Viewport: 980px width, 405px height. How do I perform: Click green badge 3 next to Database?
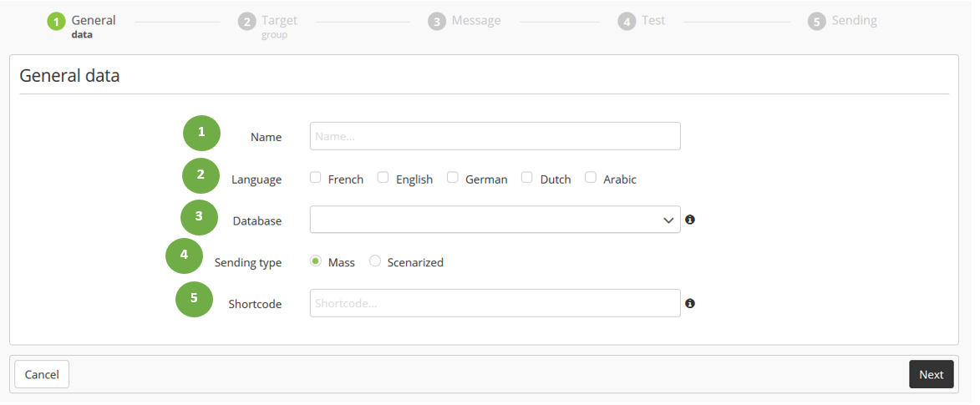point(199,216)
